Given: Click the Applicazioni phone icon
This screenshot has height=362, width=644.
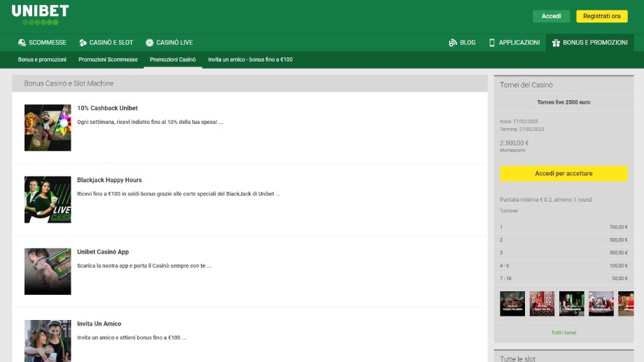Looking at the screenshot, I should 491,42.
